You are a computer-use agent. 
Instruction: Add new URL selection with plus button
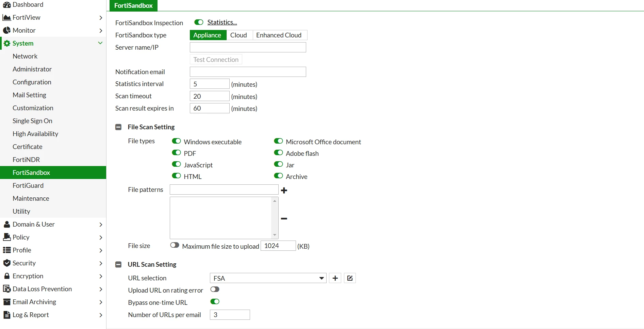[335, 278]
